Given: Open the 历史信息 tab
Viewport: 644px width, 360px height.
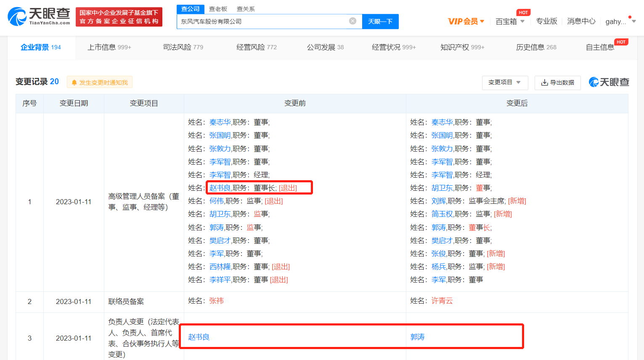Looking at the screenshot, I should tap(536, 47).
